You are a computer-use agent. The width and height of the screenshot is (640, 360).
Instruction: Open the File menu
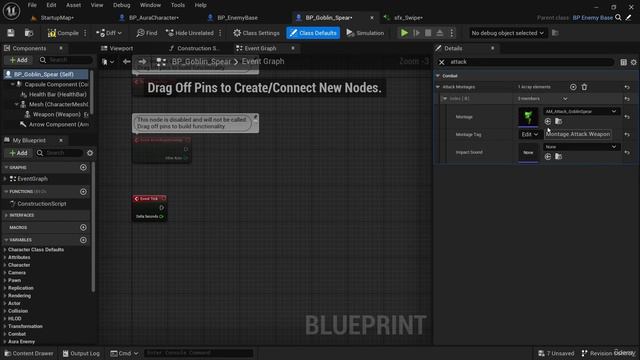32,5
